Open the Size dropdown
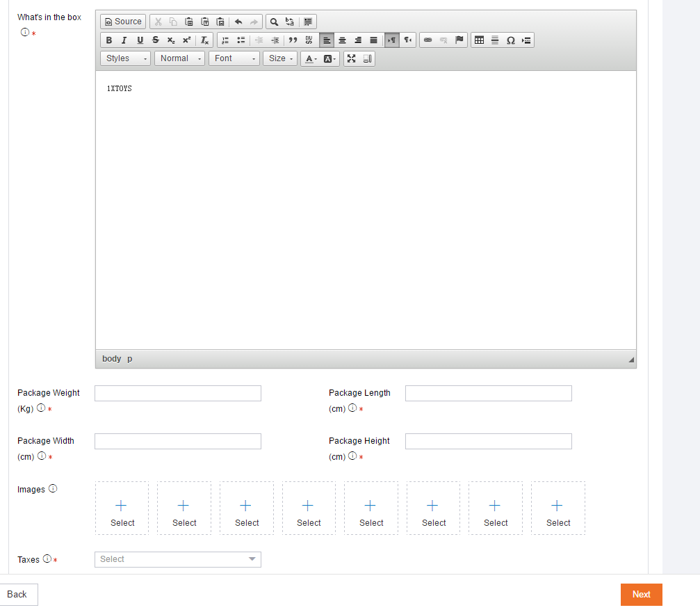 pos(280,58)
